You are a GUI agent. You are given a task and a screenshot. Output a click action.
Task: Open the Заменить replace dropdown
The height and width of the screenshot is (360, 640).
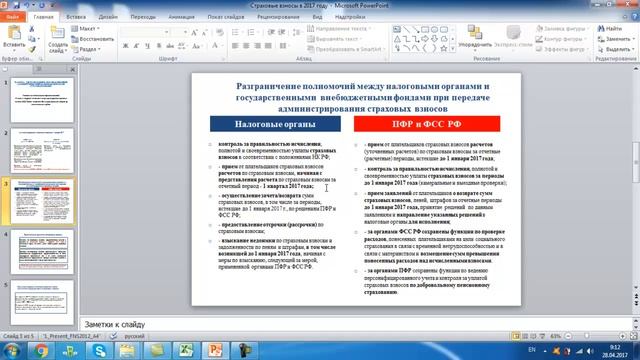click(x=616, y=39)
